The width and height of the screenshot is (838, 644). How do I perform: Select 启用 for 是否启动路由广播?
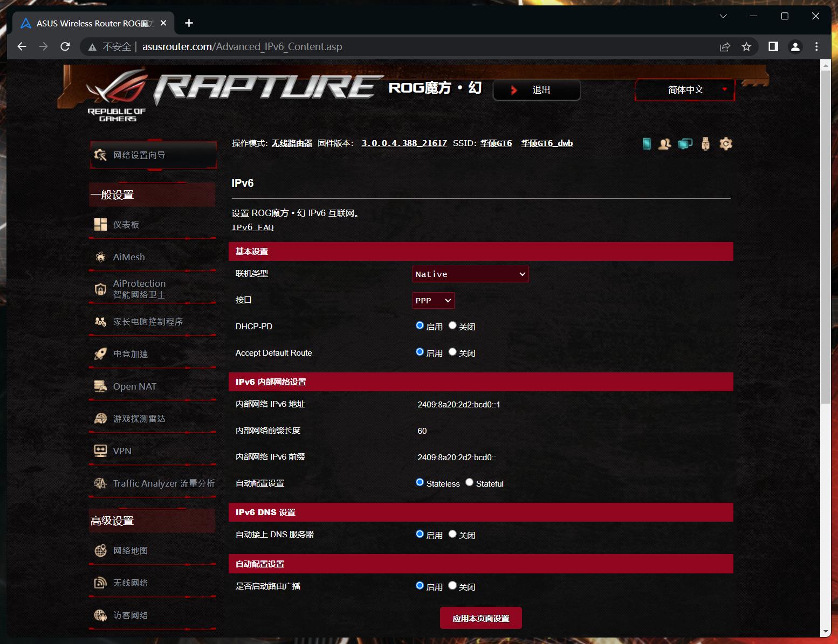click(x=420, y=586)
